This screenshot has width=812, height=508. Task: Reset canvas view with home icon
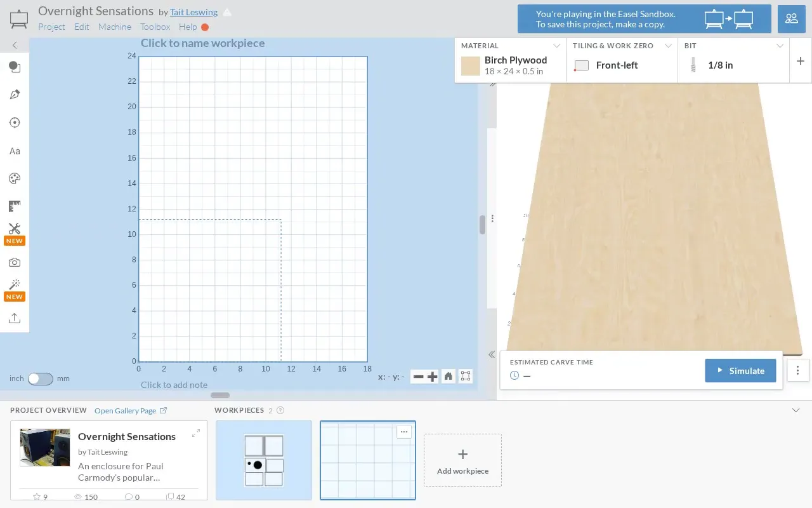(449, 377)
